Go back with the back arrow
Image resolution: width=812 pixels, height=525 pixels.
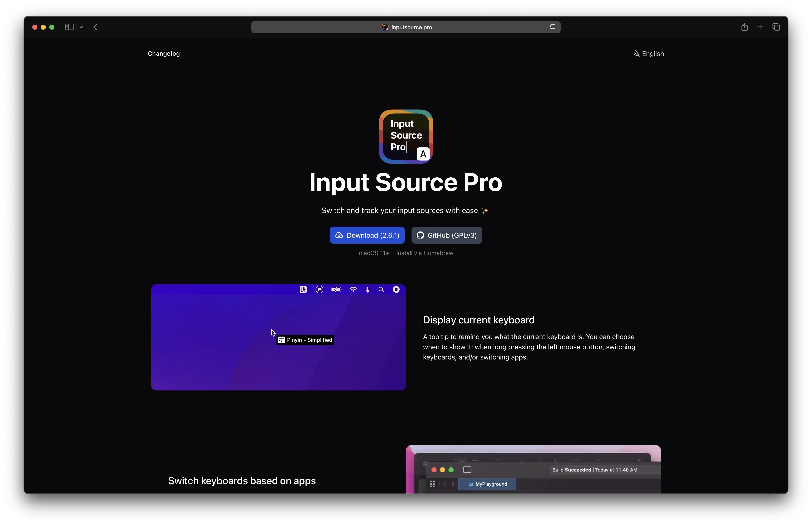96,27
